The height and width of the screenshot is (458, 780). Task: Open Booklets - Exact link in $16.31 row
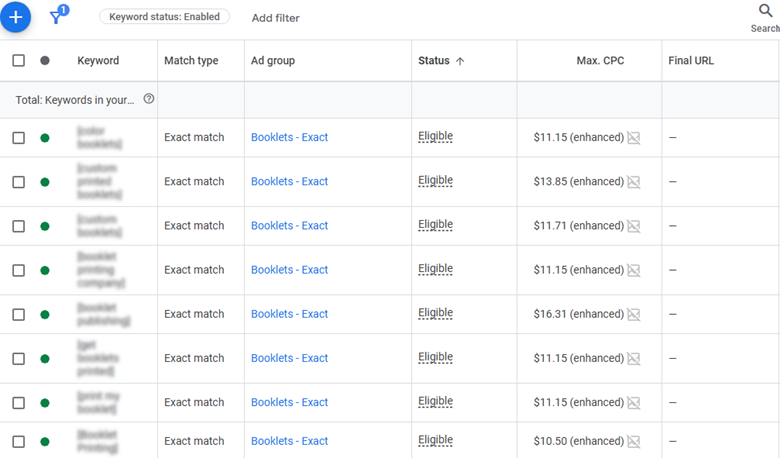(290, 314)
